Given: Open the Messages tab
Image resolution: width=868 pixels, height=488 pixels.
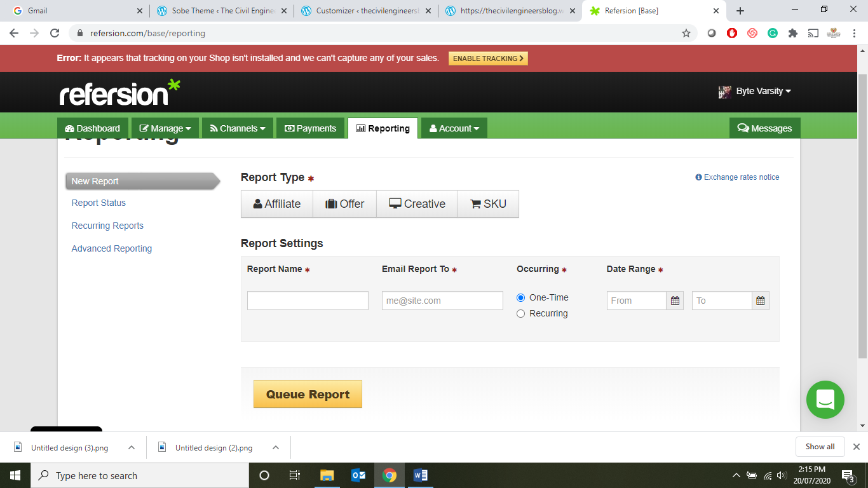Looking at the screenshot, I should click(765, 128).
